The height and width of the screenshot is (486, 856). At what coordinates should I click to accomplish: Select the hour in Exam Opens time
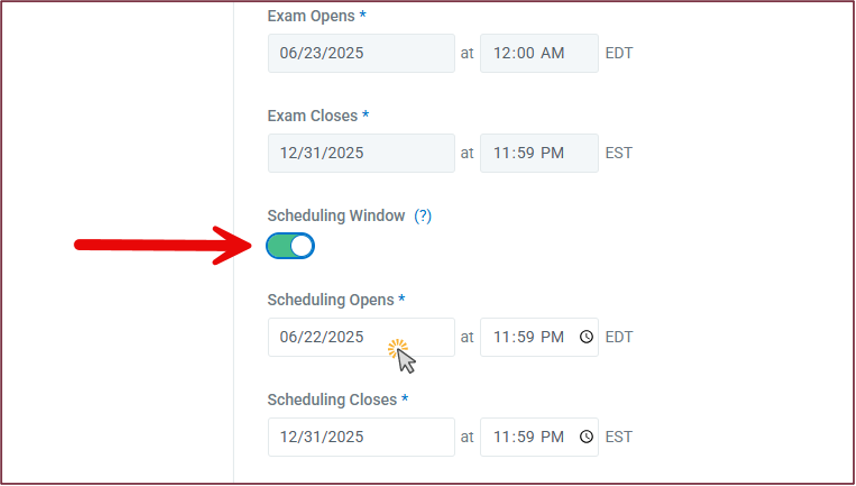coord(501,53)
